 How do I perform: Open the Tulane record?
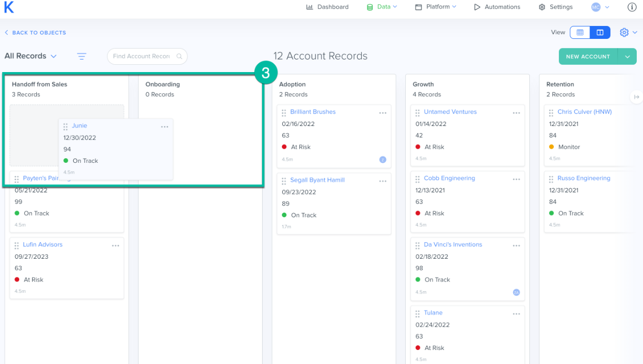(x=433, y=313)
